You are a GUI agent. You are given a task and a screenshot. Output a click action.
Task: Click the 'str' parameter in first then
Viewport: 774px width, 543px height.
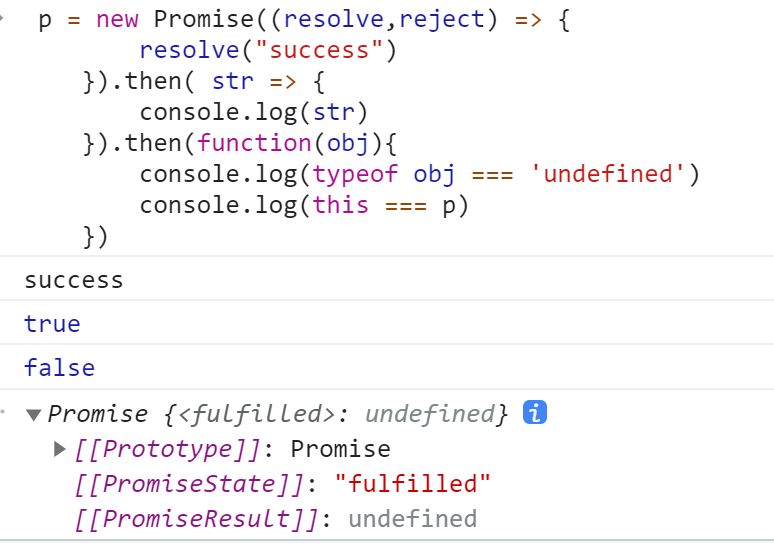pyautogui.click(x=232, y=81)
